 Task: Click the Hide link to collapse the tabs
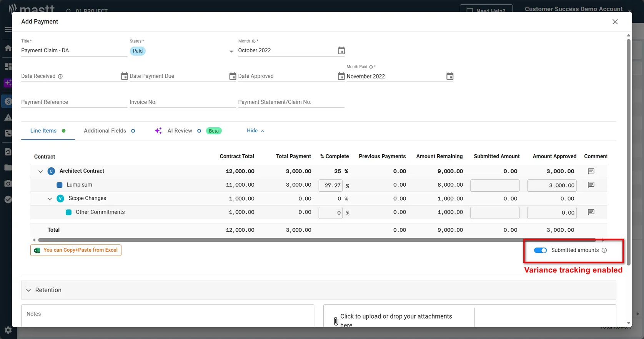[256, 131]
